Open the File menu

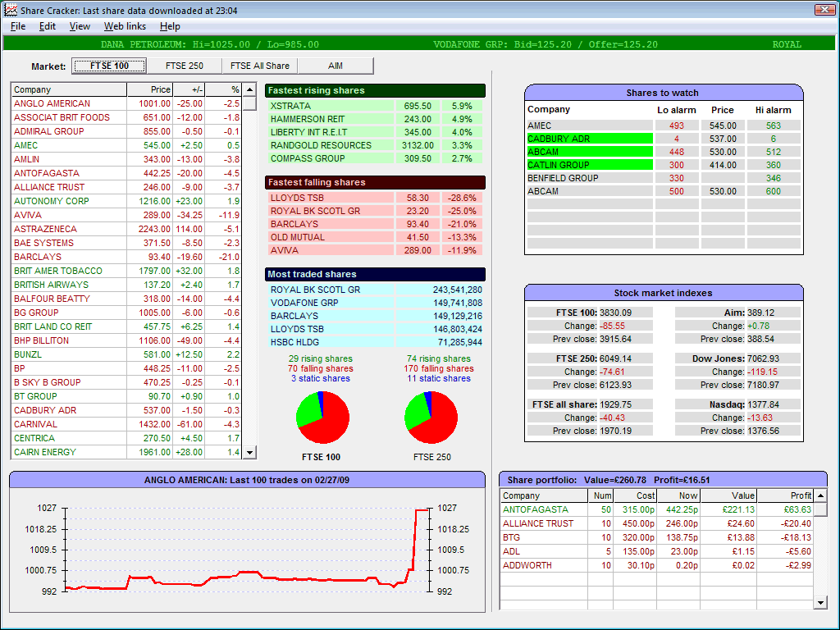(18, 26)
